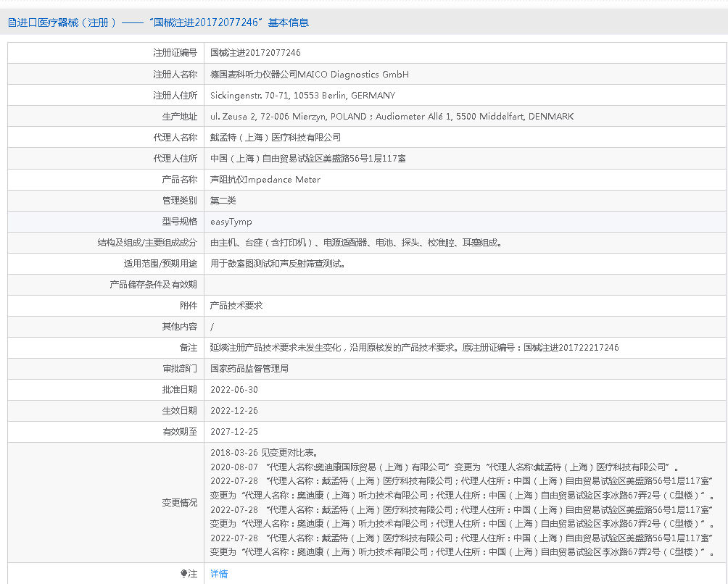
Task: Open the 详情 link at the bottom
Action: point(219,574)
